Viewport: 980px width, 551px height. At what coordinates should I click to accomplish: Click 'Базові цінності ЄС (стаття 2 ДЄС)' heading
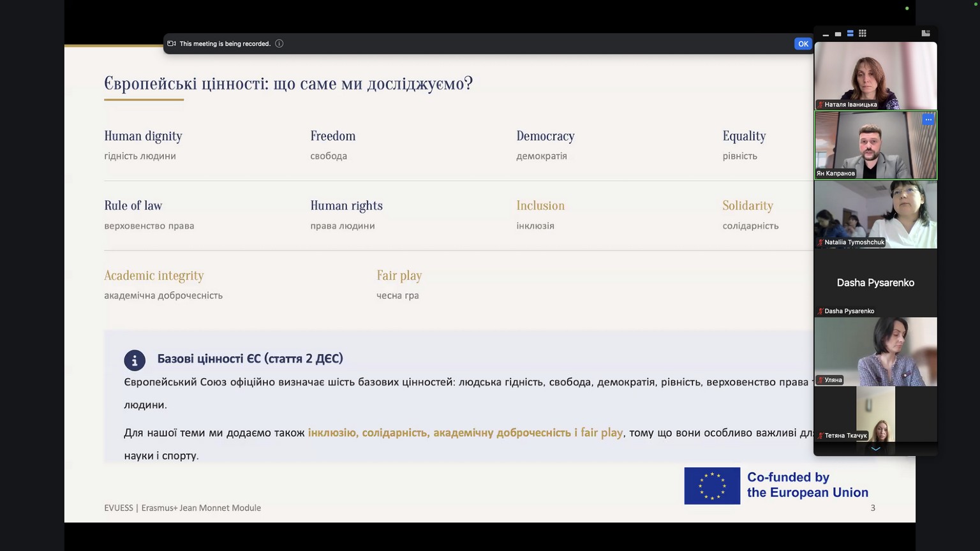(x=250, y=358)
